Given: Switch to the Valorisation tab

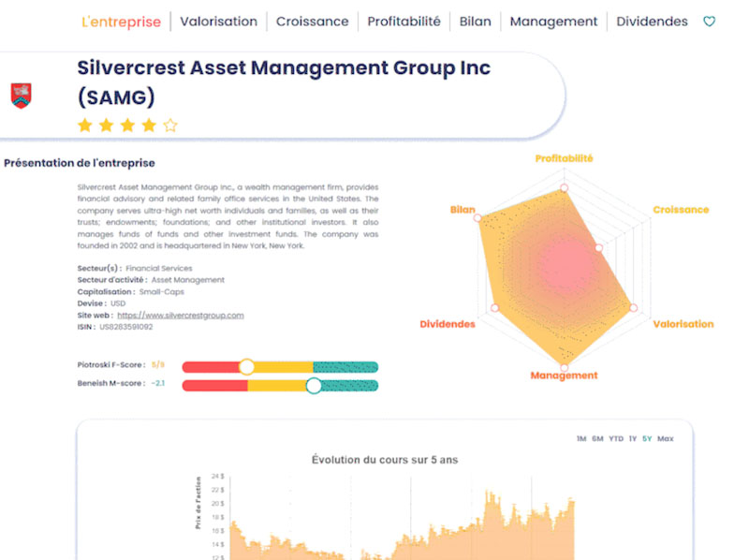Looking at the screenshot, I should [218, 22].
